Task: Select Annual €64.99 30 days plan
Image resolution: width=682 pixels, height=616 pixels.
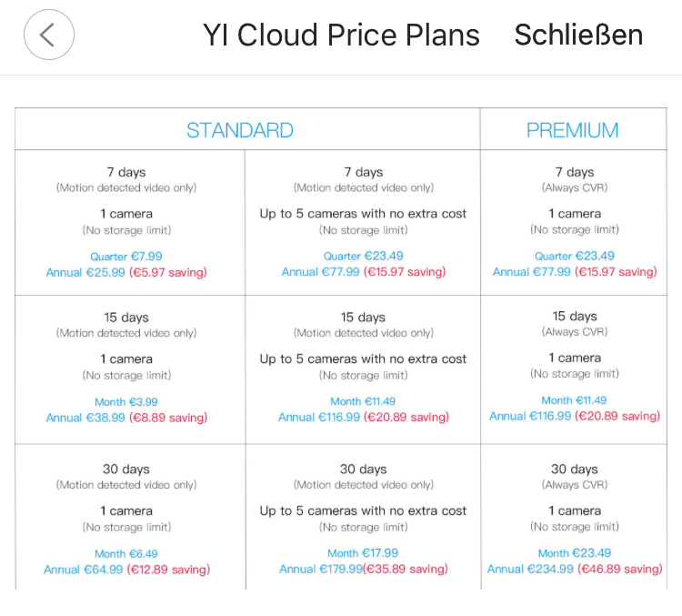Action: point(83,570)
